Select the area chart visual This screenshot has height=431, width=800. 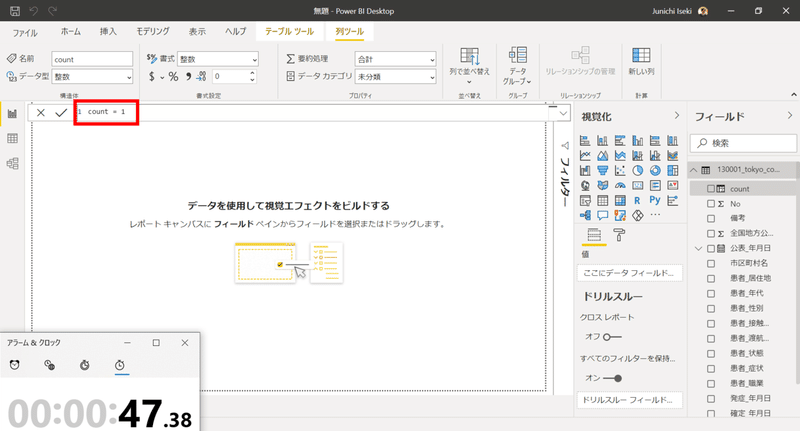603,156
